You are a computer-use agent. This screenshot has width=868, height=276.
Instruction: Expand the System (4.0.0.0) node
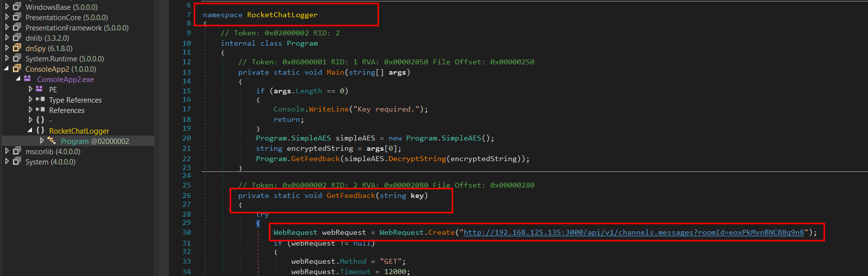tap(7, 162)
